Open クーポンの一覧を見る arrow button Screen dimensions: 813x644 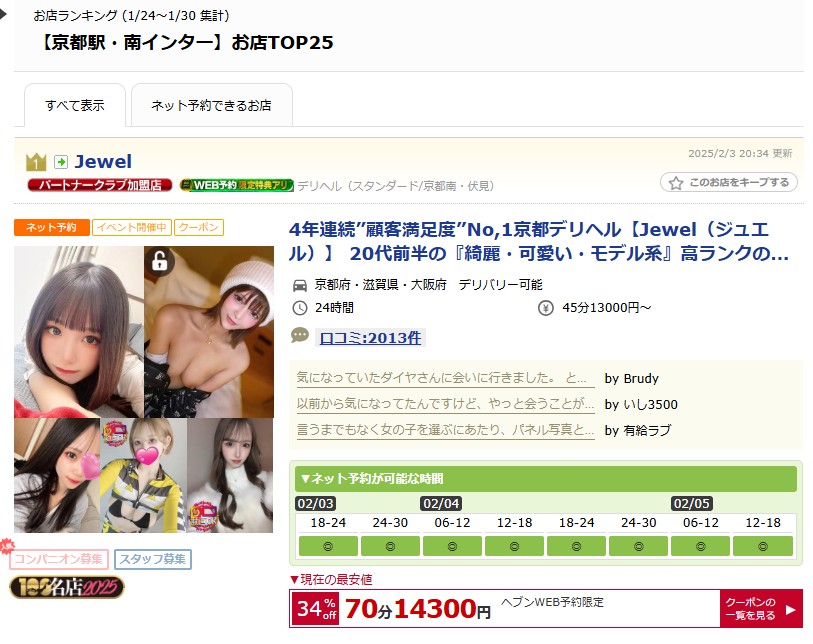pos(761,608)
